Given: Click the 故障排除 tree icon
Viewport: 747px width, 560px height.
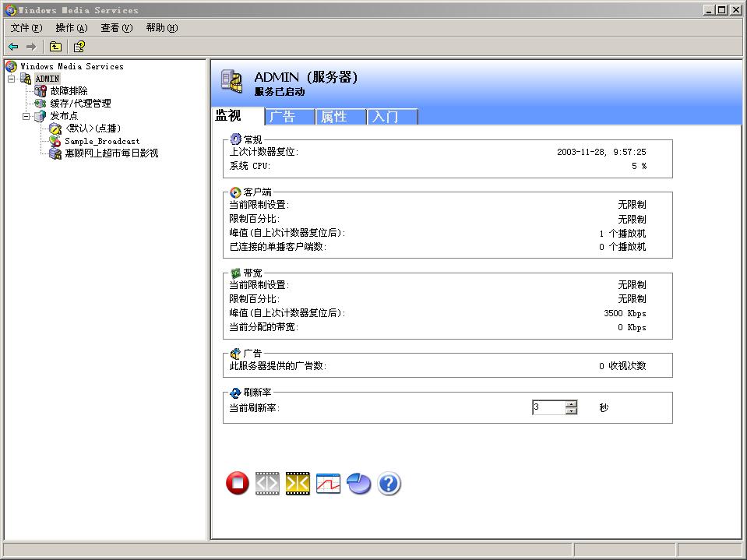Looking at the screenshot, I should point(41,91).
